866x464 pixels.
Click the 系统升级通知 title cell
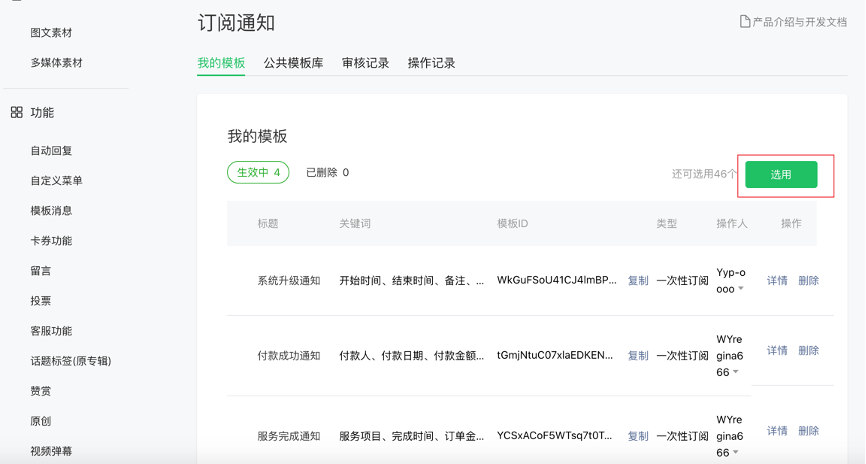point(289,281)
